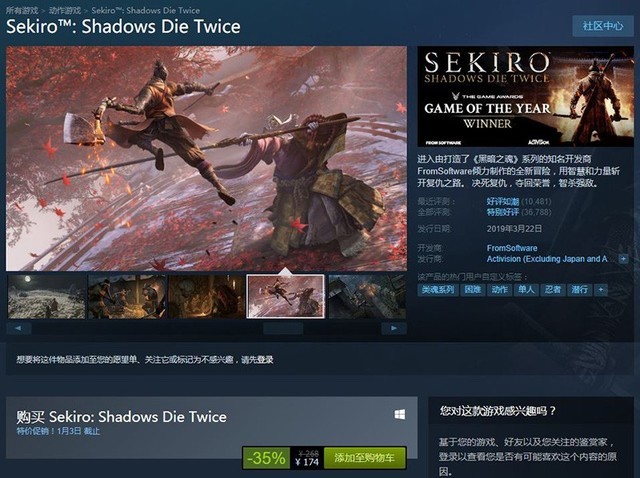Image resolution: width=640 pixels, height=478 pixels.
Task: Click the left arrow of the screenshot carousel
Action: tap(19, 328)
